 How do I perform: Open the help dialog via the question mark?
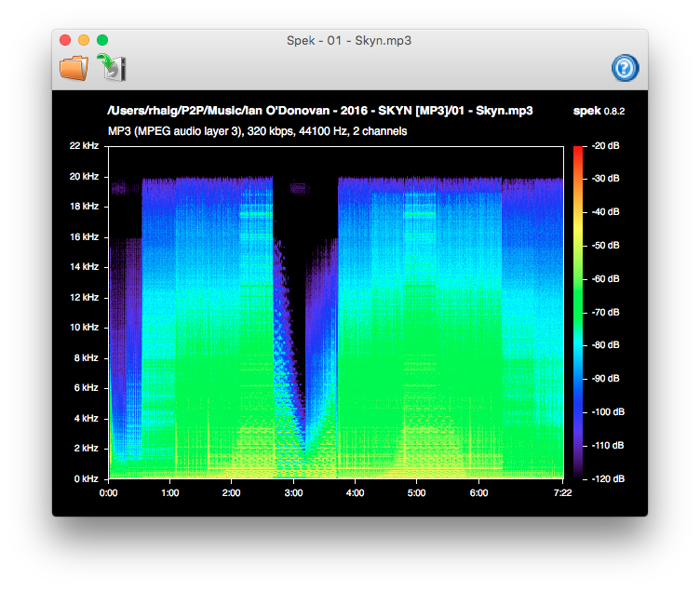[x=625, y=68]
